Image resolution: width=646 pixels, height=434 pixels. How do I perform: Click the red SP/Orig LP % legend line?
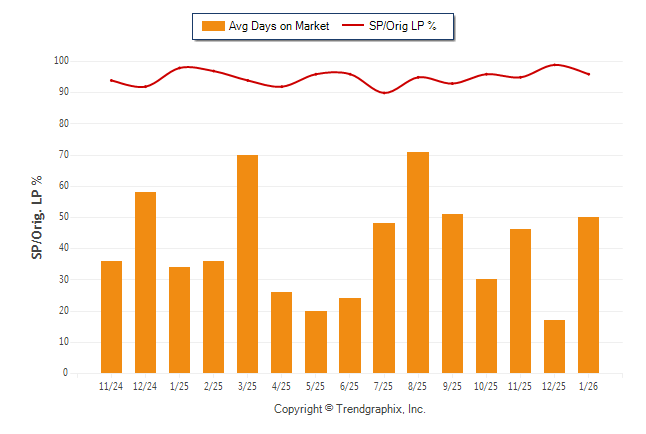point(354,26)
